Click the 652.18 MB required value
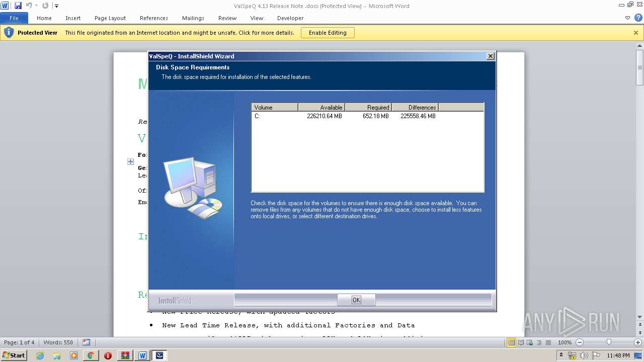Screen dimensions: 644x362 click(x=375, y=116)
